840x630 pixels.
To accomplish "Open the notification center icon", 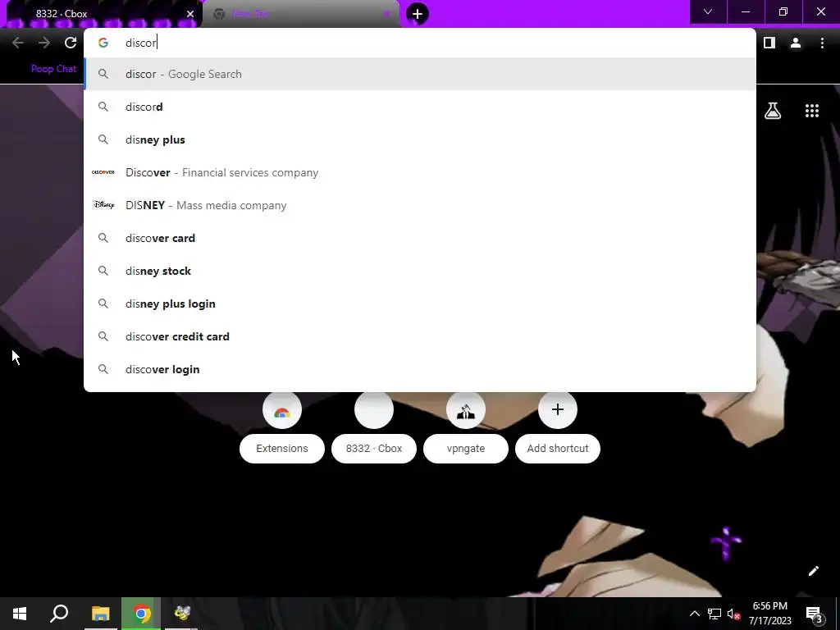I will click(x=814, y=614).
